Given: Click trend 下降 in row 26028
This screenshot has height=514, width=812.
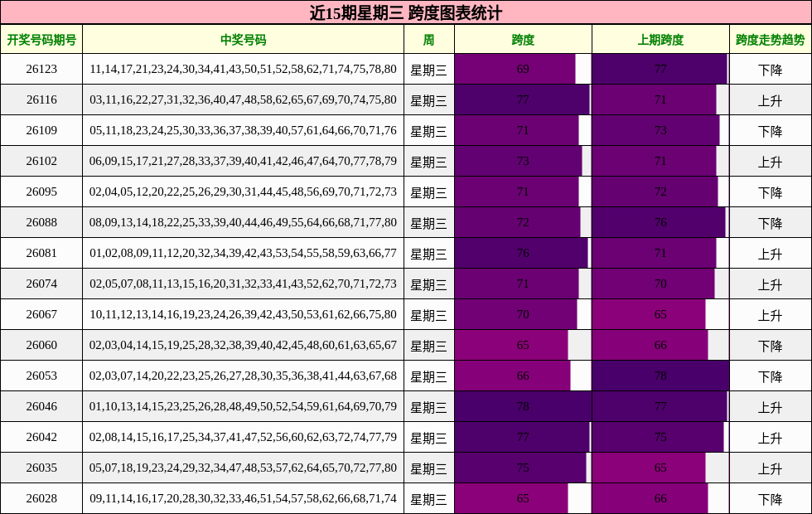Looking at the screenshot, I should (x=770, y=499).
